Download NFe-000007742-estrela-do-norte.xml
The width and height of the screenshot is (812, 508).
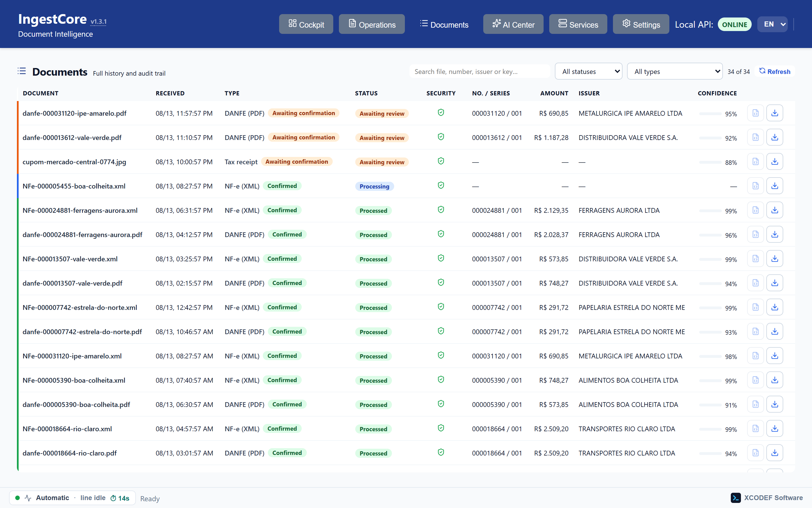coord(775,307)
